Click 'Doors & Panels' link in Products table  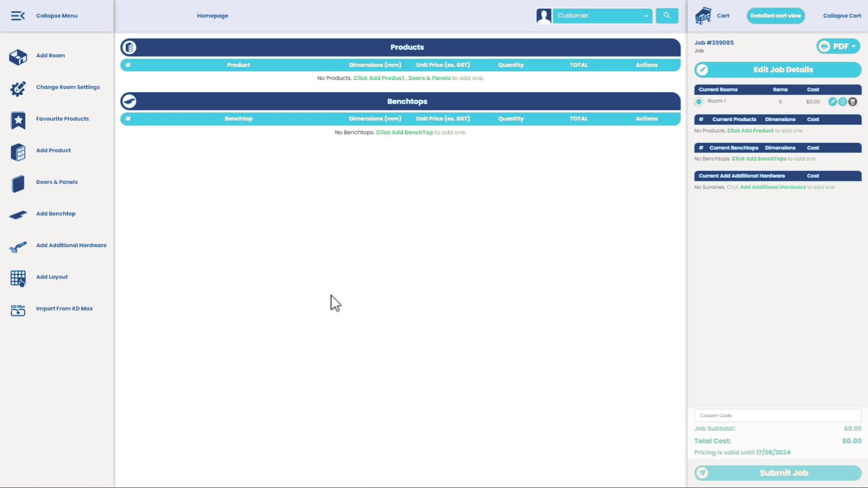pos(429,78)
